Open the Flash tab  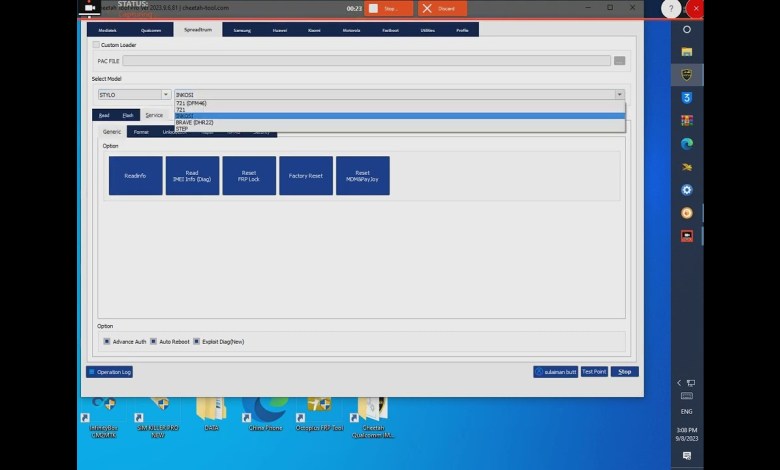[127, 115]
